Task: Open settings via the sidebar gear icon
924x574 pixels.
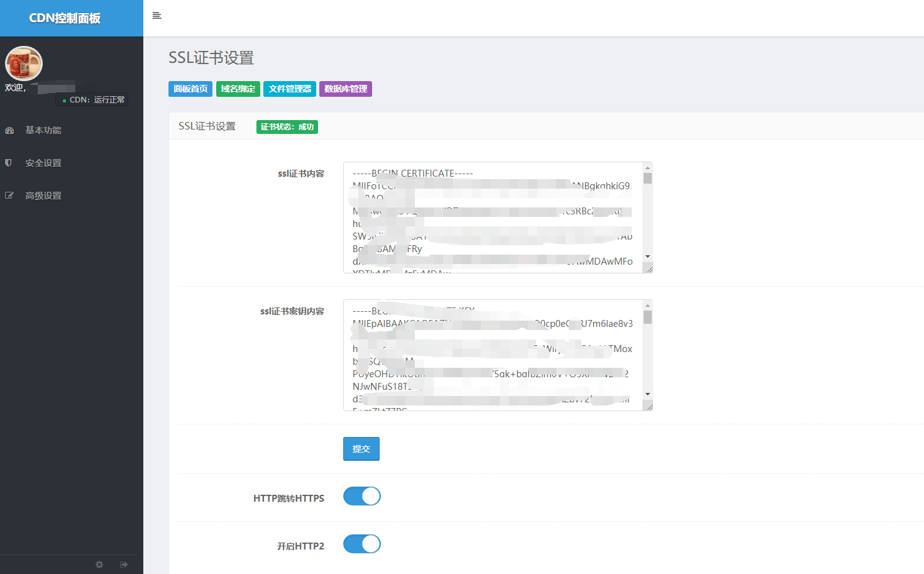Action: pyautogui.click(x=99, y=565)
